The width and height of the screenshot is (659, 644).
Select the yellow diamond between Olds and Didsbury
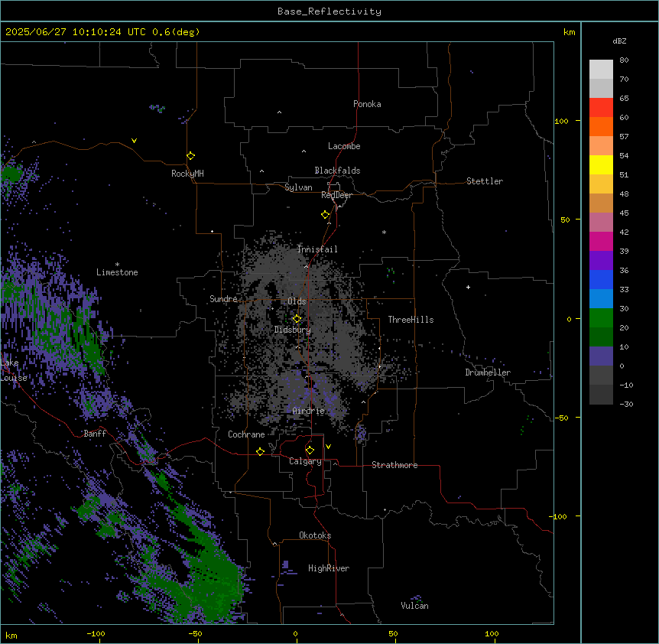297,319
